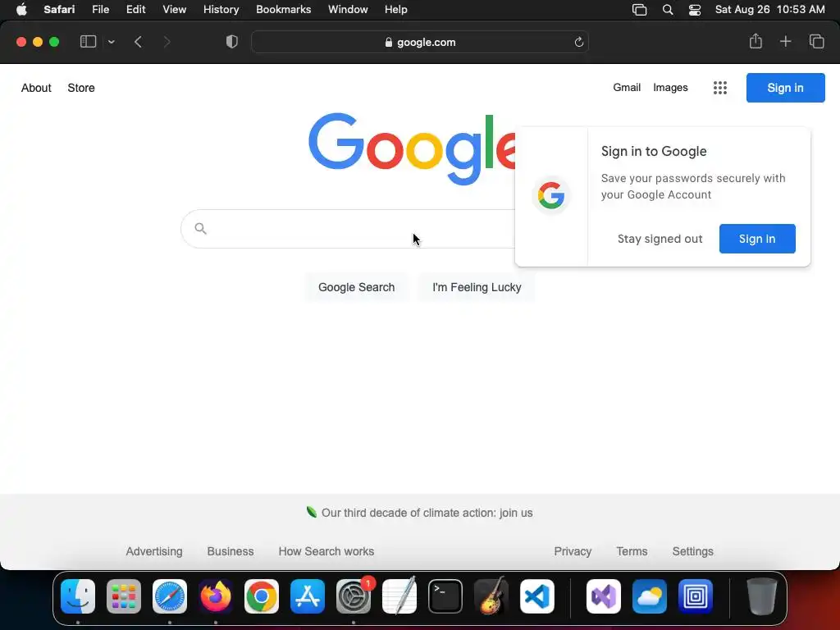Open the App Store from Dock
The width and height of the screenshot is (840, 630).
(x=308, y=596)
